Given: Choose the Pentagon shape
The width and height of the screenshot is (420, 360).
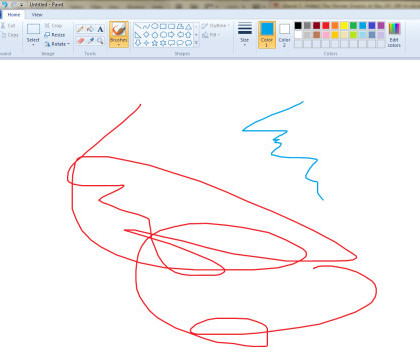Looking at the screenshot, I should (155, 35).
